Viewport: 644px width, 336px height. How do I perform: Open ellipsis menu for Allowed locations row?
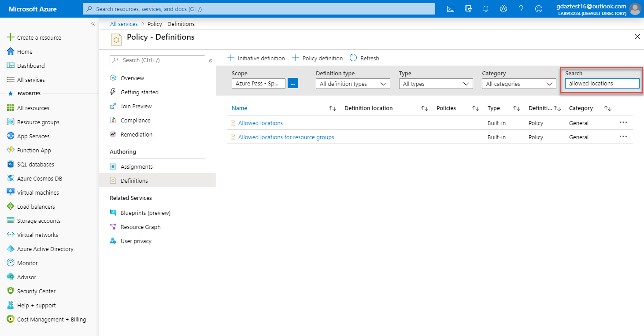[623, 123]
